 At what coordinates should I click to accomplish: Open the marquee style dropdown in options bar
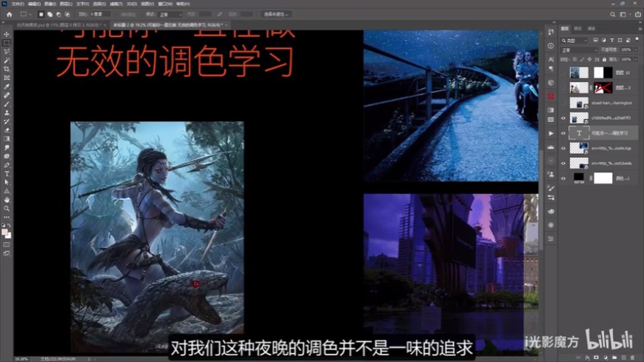(x=170, y=14)
